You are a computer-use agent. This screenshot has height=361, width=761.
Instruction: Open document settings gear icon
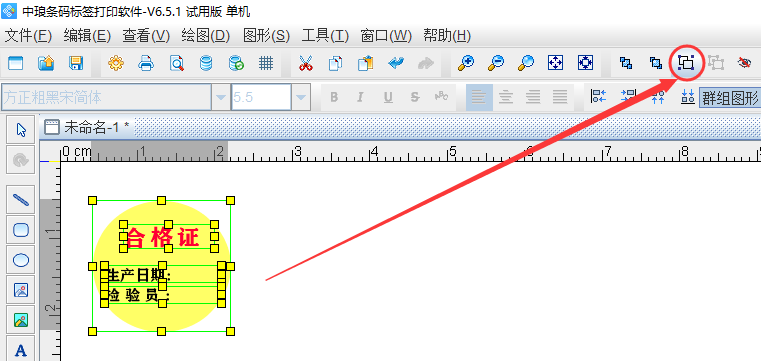[x=116, y=63]
